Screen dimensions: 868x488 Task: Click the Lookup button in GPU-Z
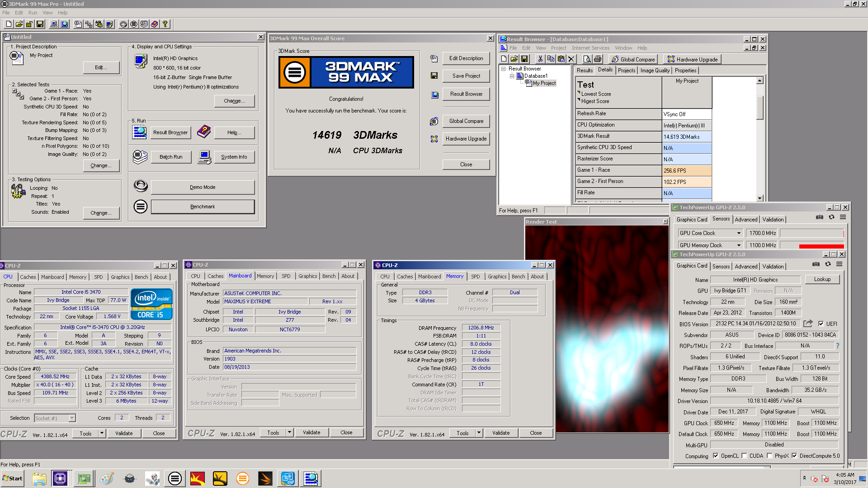pos(822,279)
